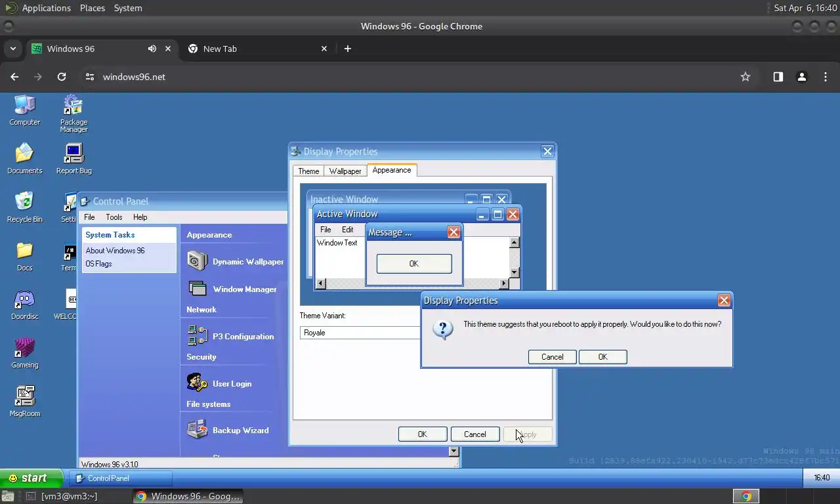Click the Control Panel scroll-down arrow

tap(453, 451)
